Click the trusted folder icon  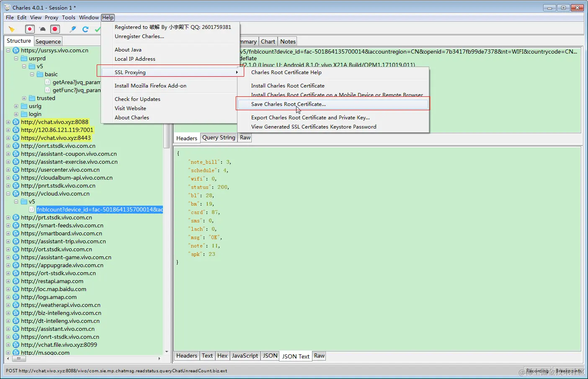pyautogui.click(x=32, y=98)
